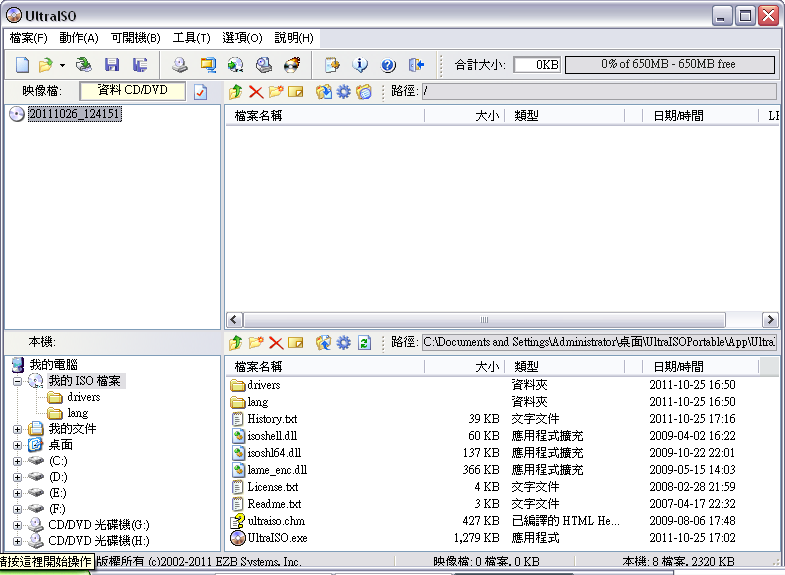Viewport: 785px width, 575px height.
Task: Click the rightmost icon in image pane toolbar
Action: pyautogui.click(x=364, y=92)
